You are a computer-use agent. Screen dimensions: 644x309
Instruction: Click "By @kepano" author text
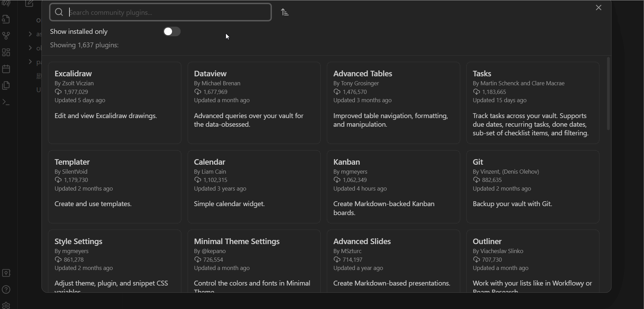pos(210,251)
